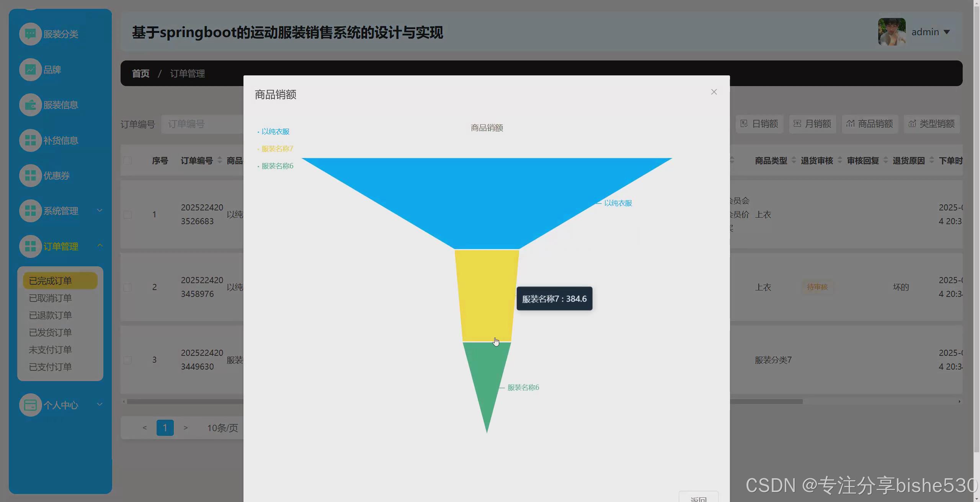Open 服装信息 via its sidebar icon
Viewport: 980px width, 502px height.
[30, 104]
